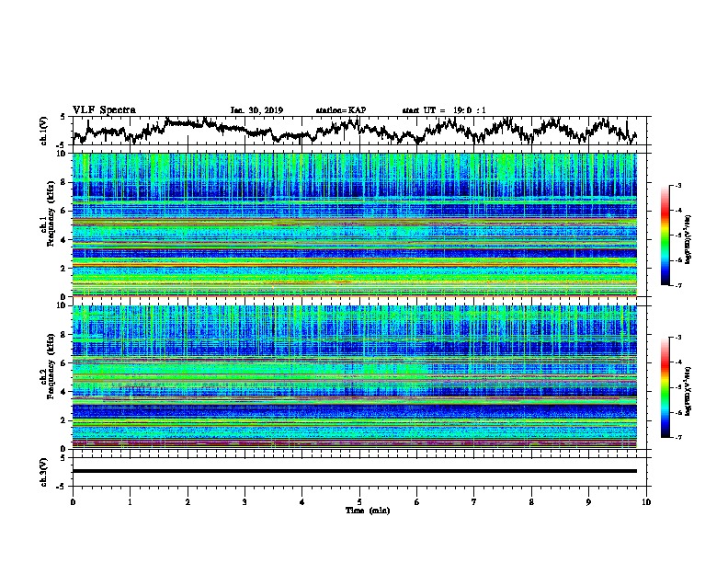Click the "station=KAP" header label
This screenshot has width=728, height=563.
[341, 110]
